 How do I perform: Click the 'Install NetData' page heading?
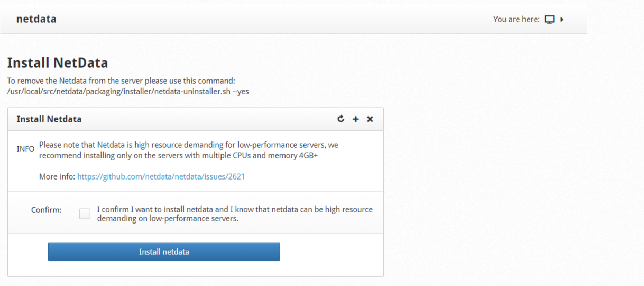(x=58, y=62)
